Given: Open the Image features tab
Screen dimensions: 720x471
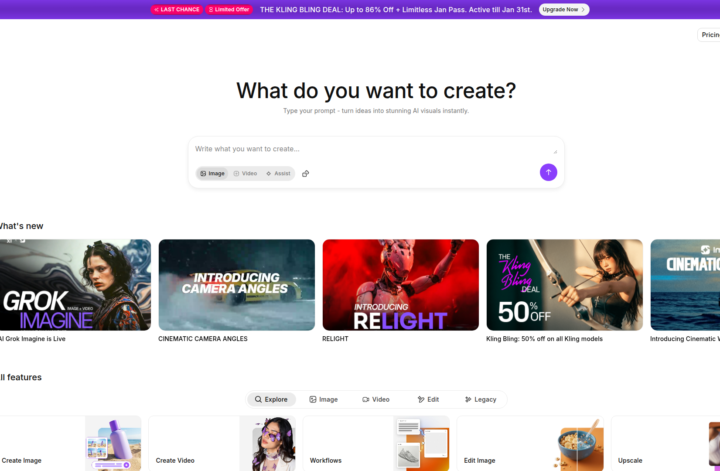Looking at the screenshot, I should 324,399.
